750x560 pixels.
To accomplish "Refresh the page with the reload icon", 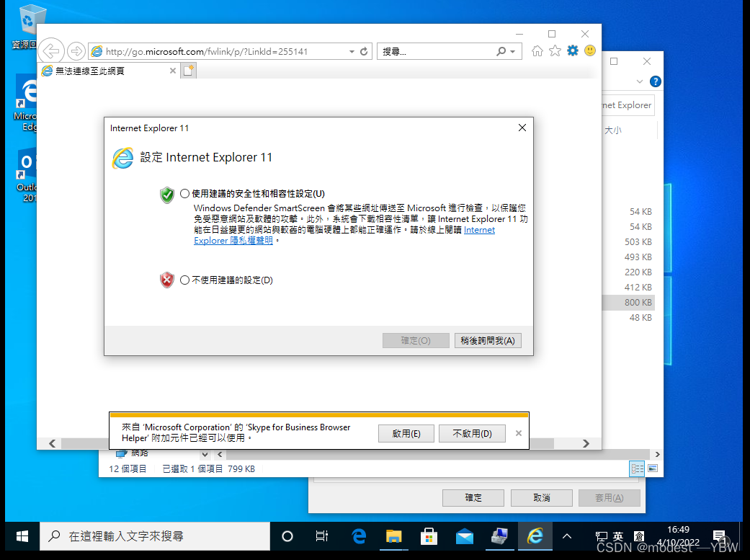I will click(364, 51).
